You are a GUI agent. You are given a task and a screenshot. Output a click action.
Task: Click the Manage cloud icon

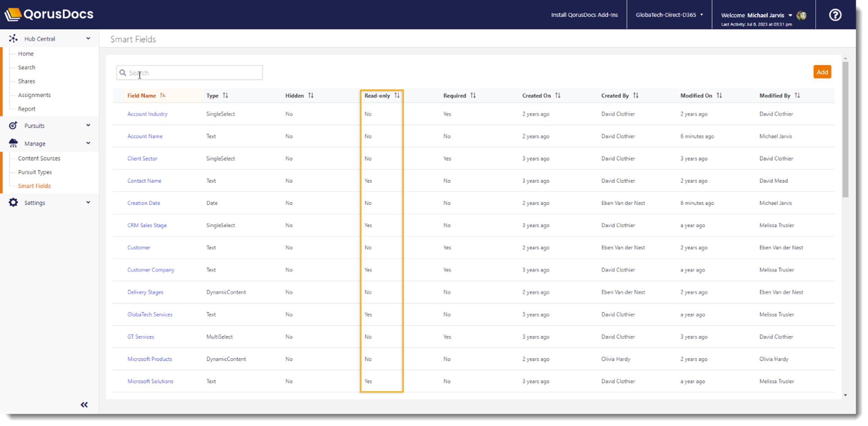[13, 143]
